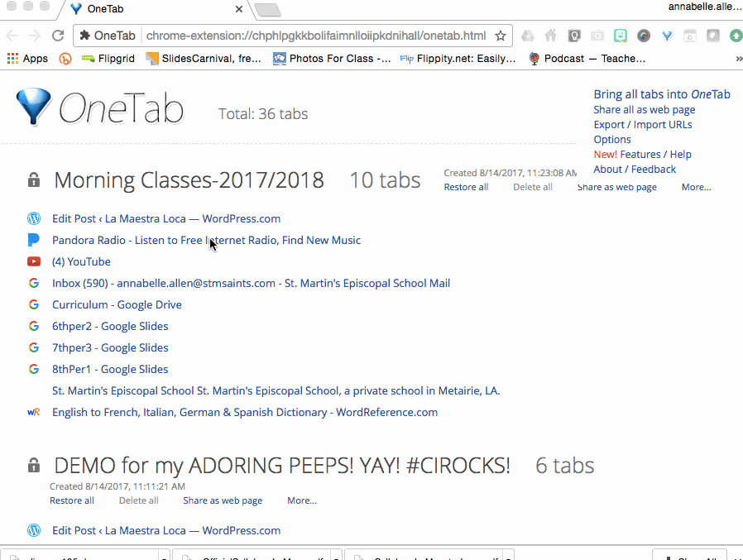The width and height of the screenshot is (743, 560).
Task: Click the camera-style extension icon in the toolbar
Action: (597, 36)
